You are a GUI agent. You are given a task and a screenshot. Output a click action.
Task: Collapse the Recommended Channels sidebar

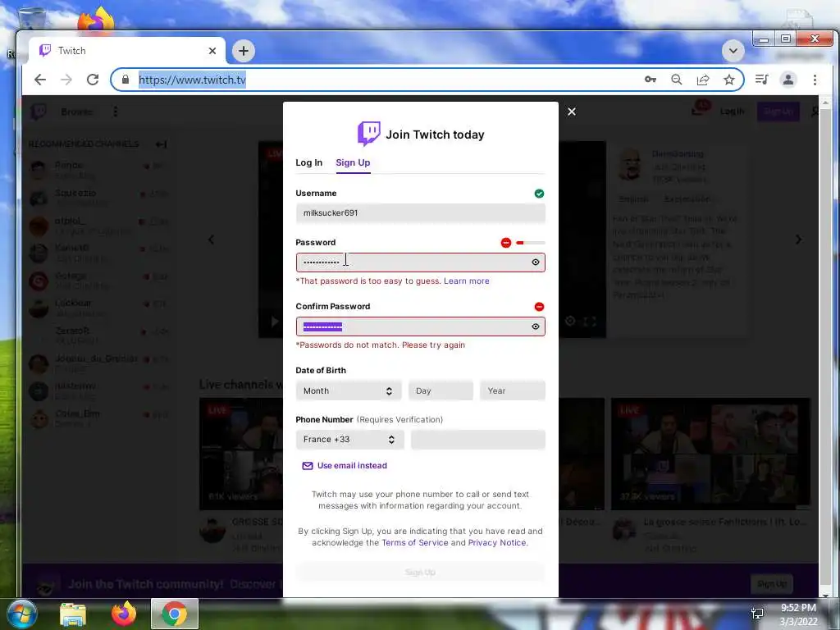pyautogui.click(x=162, y=144)
